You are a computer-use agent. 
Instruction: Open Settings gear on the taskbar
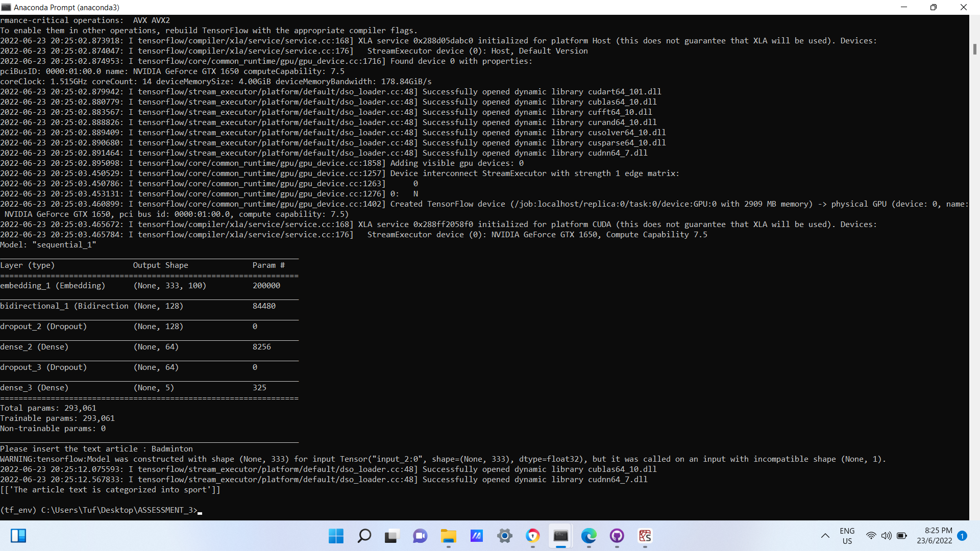505,536
